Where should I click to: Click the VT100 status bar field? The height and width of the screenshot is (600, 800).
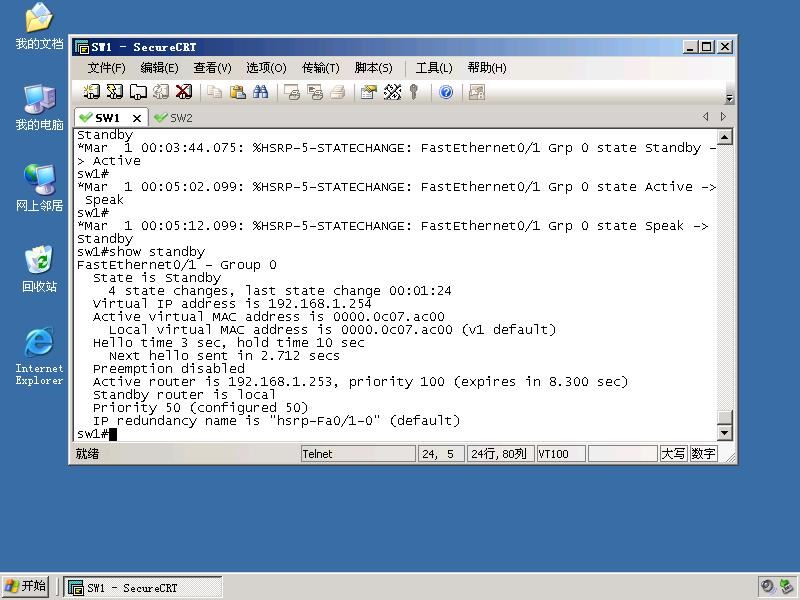tap(560, 454)
